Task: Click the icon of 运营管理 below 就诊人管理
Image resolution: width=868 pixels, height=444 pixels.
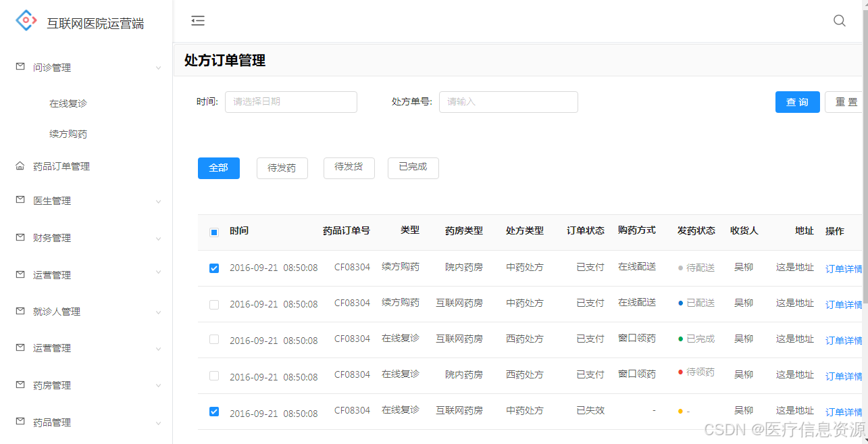Action: coord(20,347)
